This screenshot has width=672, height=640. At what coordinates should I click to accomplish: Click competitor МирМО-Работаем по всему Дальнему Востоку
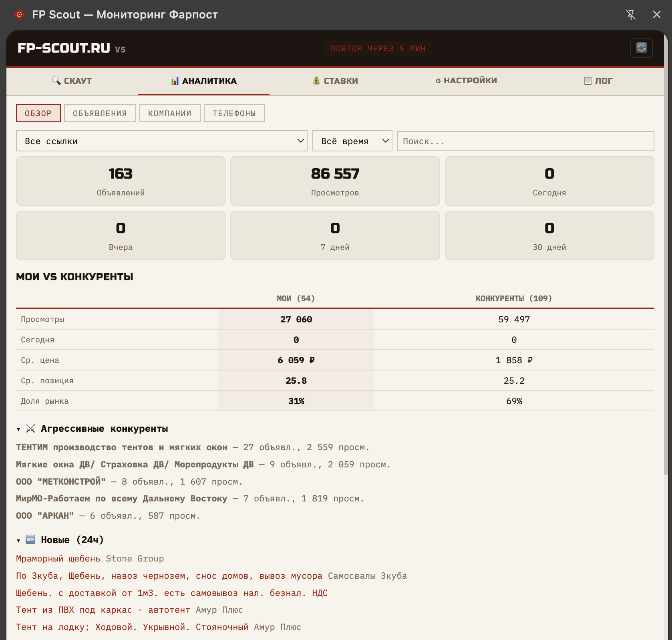[121, 499]
